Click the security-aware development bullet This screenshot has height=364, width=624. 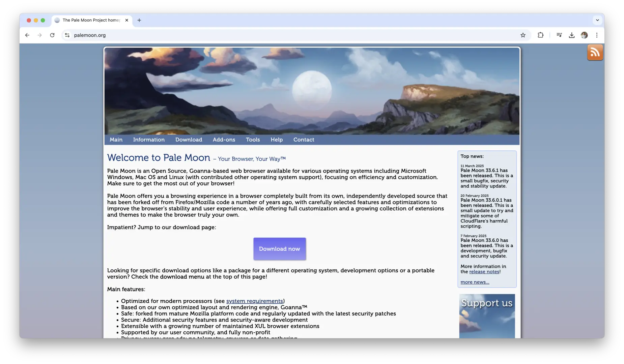(x=214, y=320)
